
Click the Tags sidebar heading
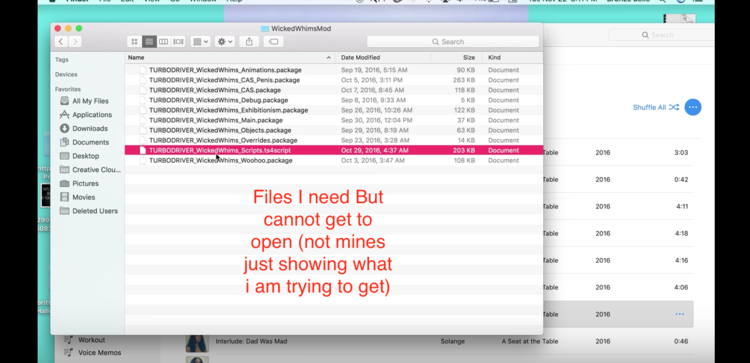[62, 60]
